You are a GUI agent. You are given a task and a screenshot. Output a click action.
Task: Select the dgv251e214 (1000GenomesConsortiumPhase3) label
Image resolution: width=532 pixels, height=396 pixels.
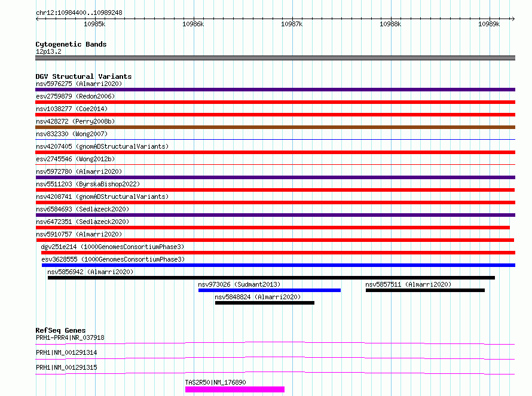pos(112,247)
